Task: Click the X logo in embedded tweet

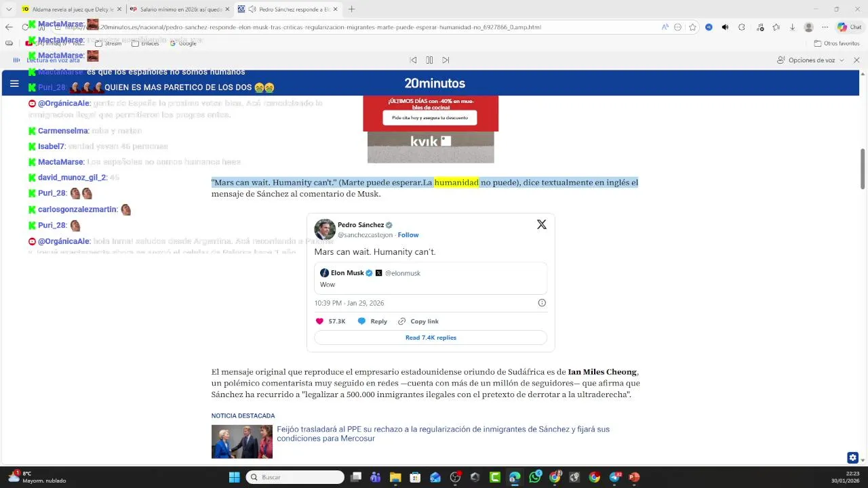Action: (x=541, y=225)
